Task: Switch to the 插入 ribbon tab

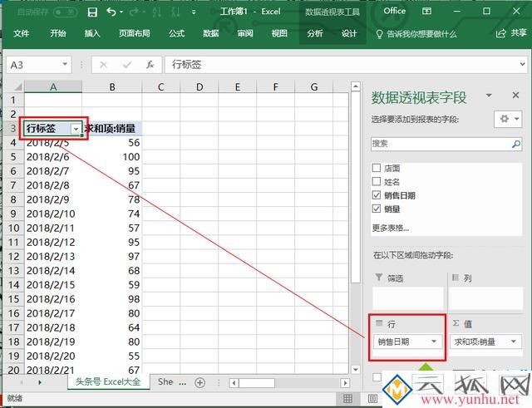Action: 92,33
